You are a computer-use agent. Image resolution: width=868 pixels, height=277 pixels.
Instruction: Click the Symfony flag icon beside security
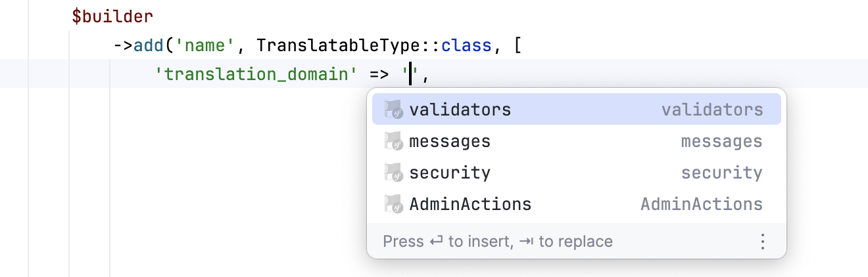pyautogui.click(x=393, y=173)
